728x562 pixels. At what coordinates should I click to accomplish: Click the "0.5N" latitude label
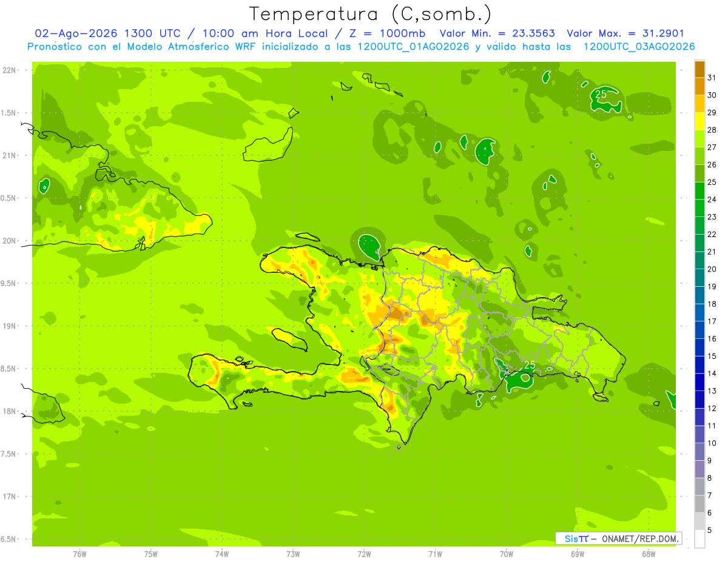8,198
